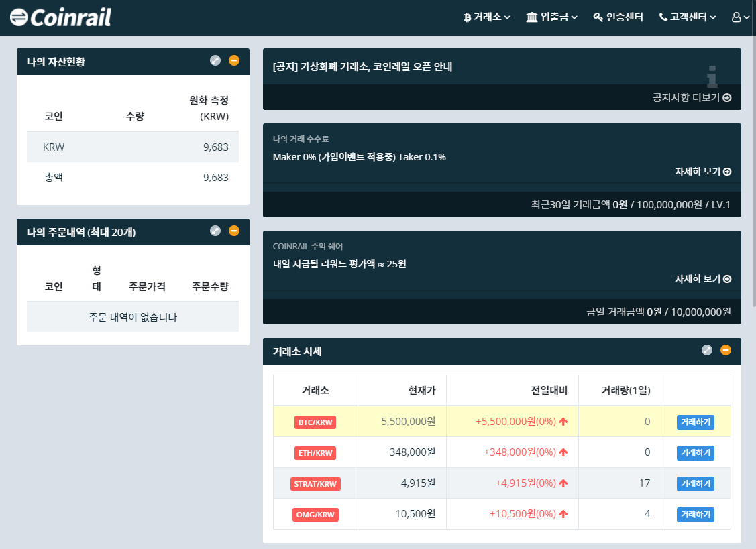Viewport: 756px width, 549px height.
Task: Collapse the 나의 주문내역 panel
Action: click(x=234, y=231)
